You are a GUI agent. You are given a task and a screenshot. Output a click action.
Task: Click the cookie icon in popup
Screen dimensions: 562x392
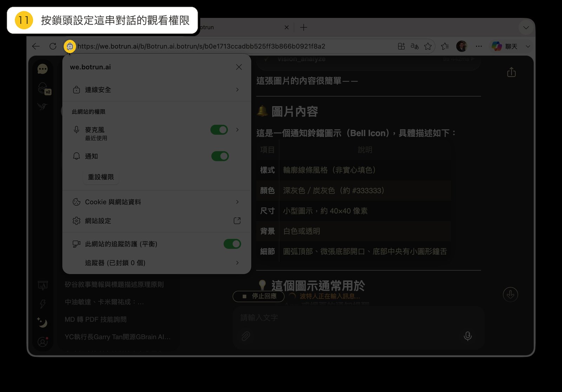point(76,202)
